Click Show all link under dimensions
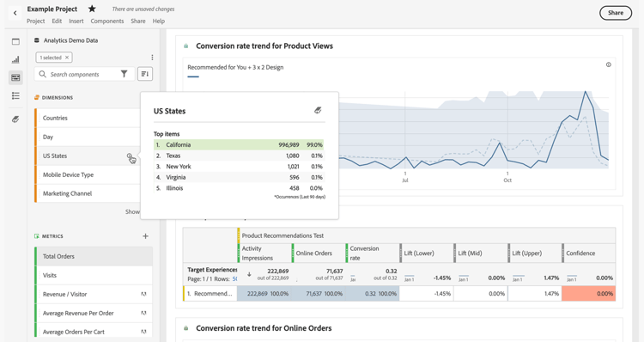 tap(132, 211)
